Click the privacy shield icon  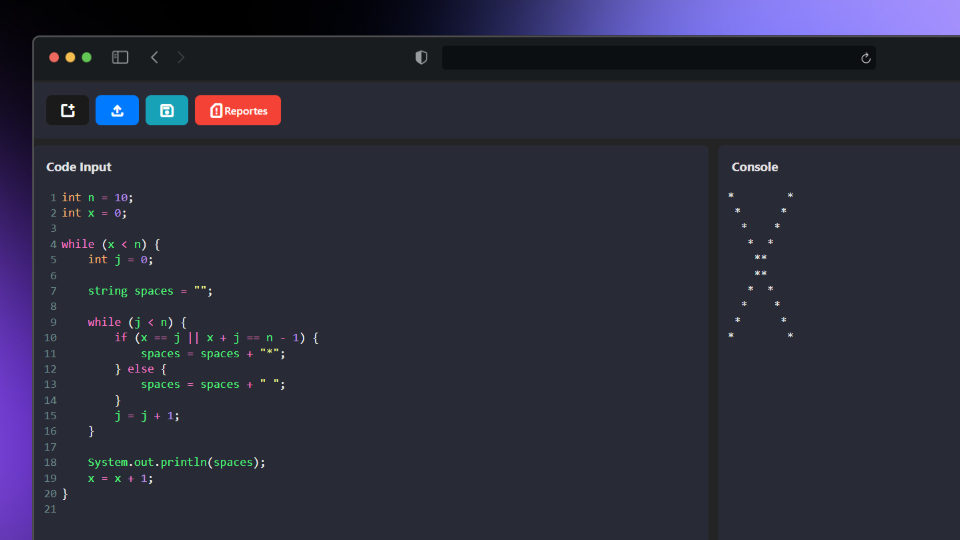pos(421,58)
